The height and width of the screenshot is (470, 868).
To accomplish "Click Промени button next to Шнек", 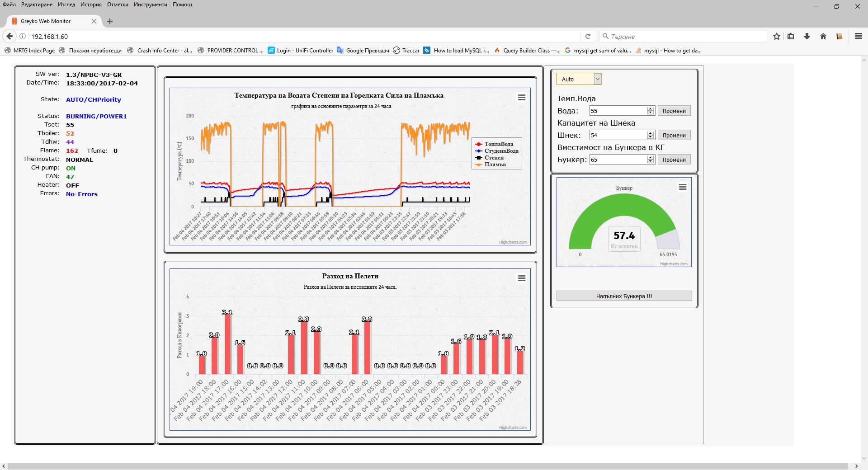I will click(x=674, y=135).
